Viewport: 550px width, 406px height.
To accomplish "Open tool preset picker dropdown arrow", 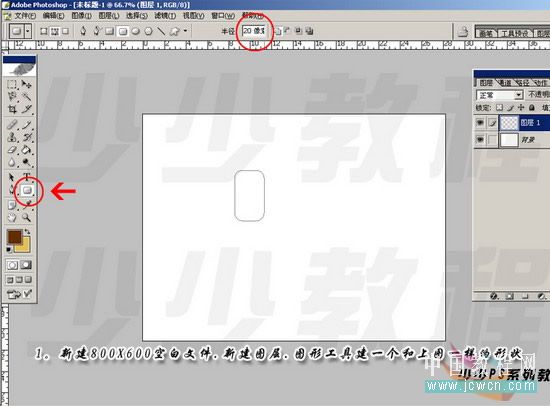I will pyautogui.click(x=28, y=31).
